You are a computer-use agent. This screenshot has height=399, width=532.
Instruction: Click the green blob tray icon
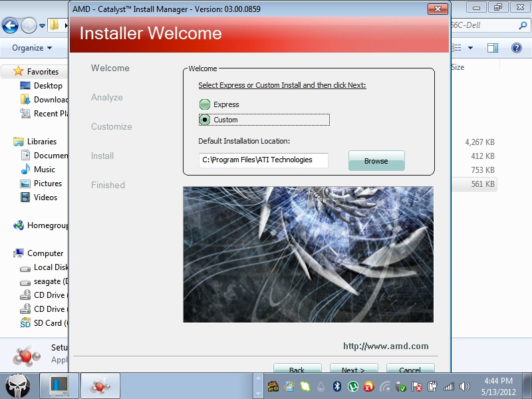coord(305,386)
